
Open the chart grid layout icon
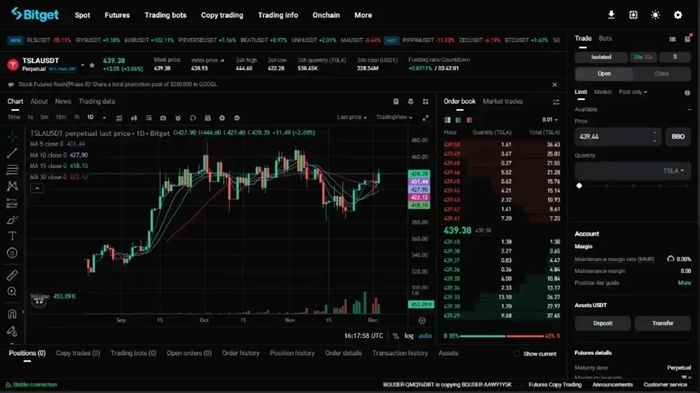[425, 102]
